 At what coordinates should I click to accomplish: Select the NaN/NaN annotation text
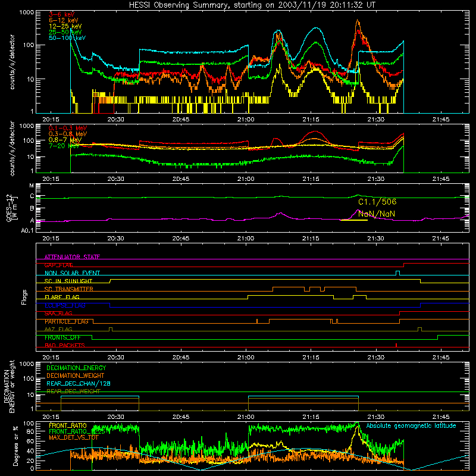point(377,214)
